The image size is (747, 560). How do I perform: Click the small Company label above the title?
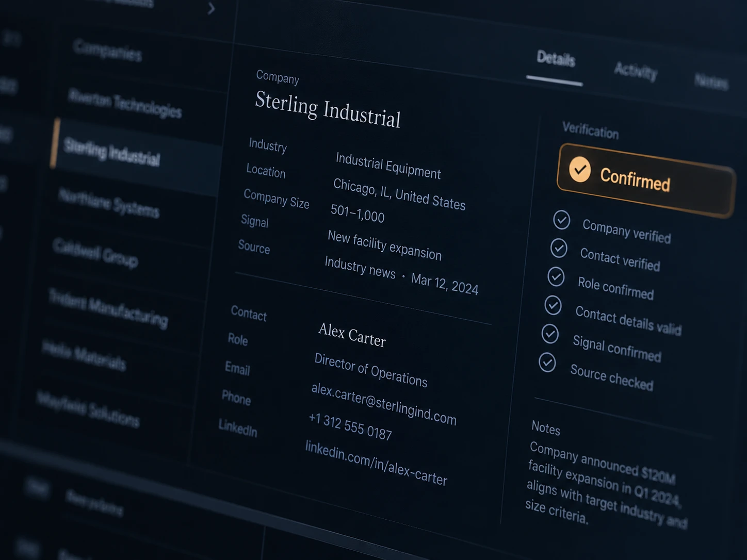pyautogui.click(x=278, y=77)
